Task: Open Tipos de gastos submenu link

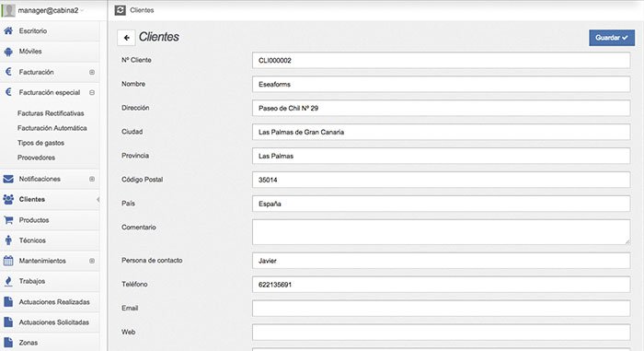Action: 40,143
